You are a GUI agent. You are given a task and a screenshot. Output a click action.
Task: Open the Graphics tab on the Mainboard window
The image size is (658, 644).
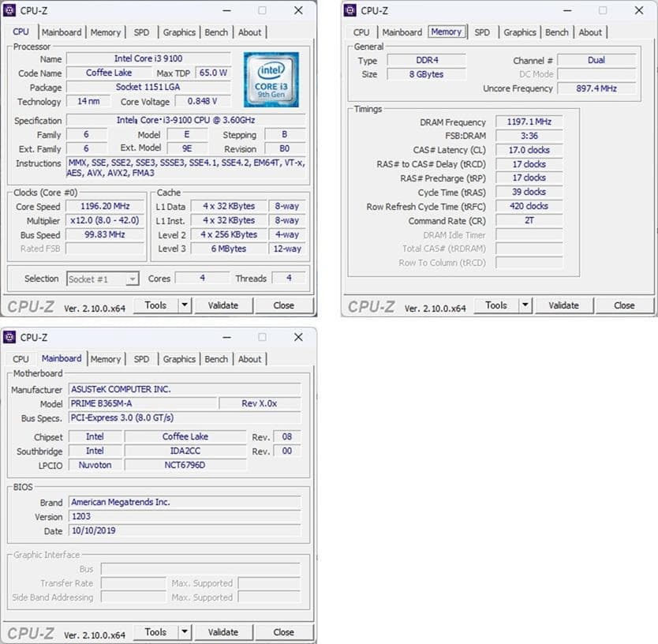(x=179, y=358)
